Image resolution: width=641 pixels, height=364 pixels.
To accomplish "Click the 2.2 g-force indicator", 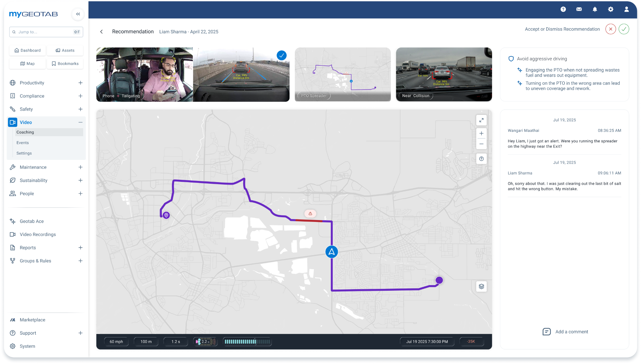I will (x=205, y=342).
